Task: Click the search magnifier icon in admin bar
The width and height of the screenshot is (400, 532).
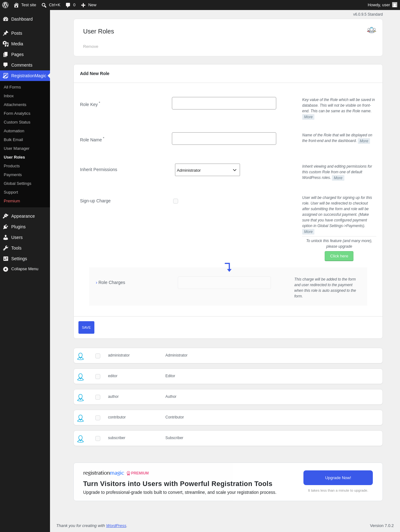Action: click(44, 5)
